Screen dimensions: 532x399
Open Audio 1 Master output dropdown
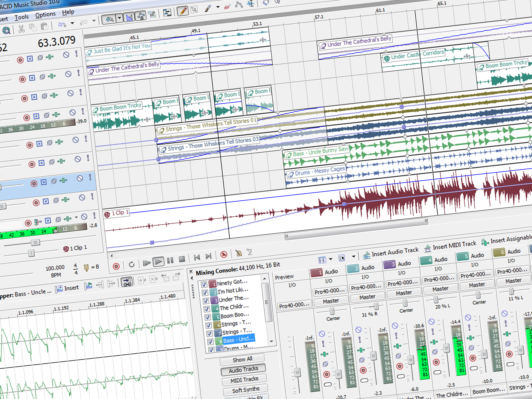(331, 301)
